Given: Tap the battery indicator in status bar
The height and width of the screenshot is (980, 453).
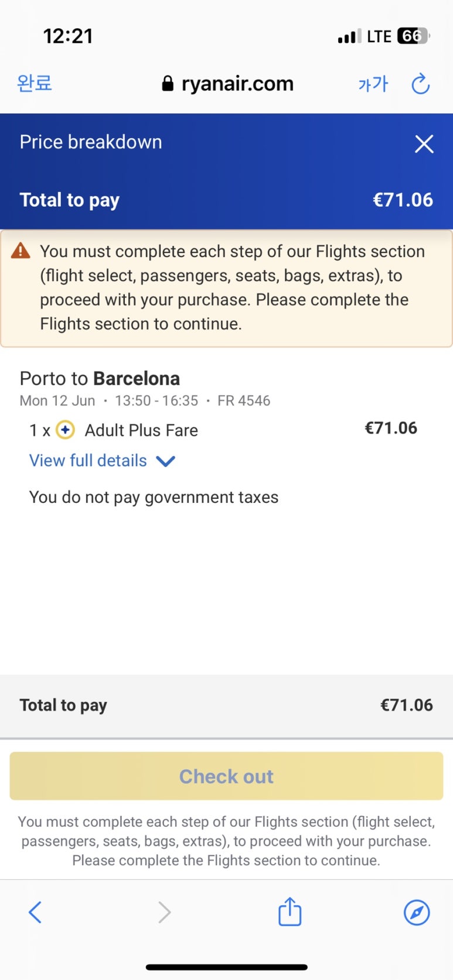Looking at the screenshot, I should click(x=414, y=36).
